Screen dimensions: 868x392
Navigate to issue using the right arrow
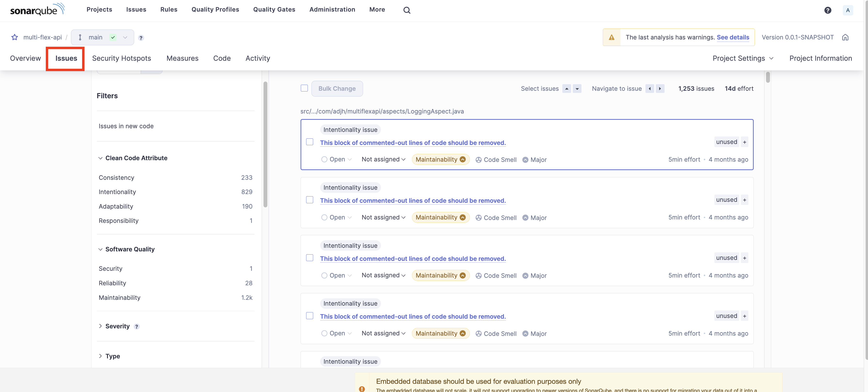(660, 89)
